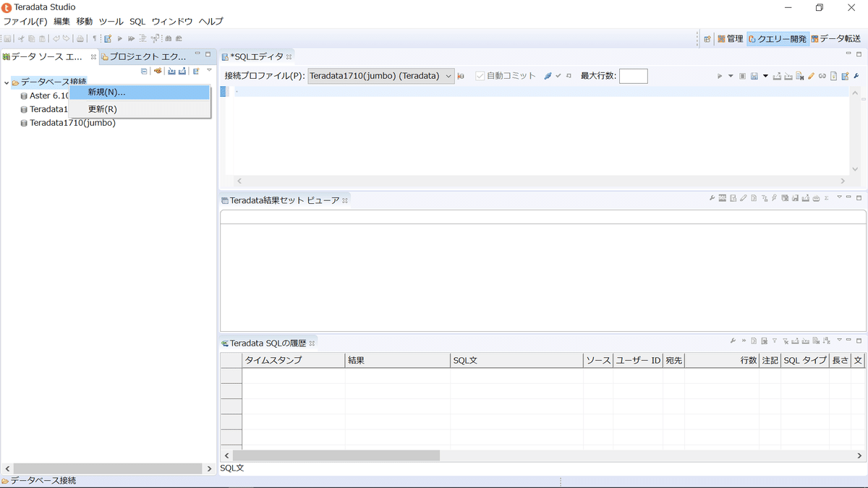The height and width of the screenshot is (488, 868).
Task: Click the タイムスタンプ column header
Action: [x=294, y=360]
